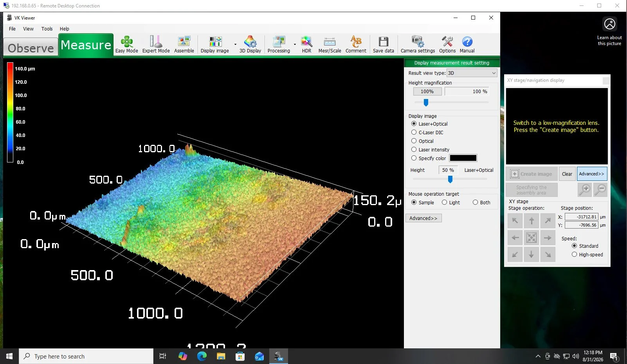Click the 100% height magnification button
The width and height of the screenshot is (627, 364).
(427, 92)
